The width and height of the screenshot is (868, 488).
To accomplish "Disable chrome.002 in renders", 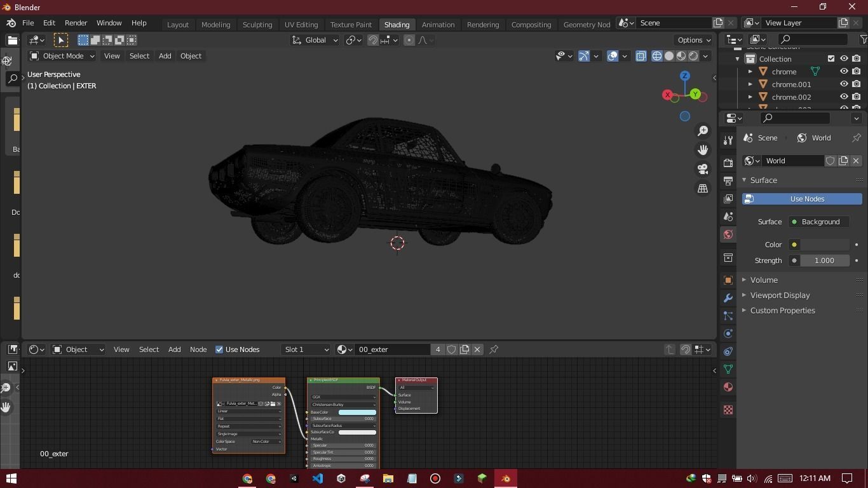I will 857,97.
